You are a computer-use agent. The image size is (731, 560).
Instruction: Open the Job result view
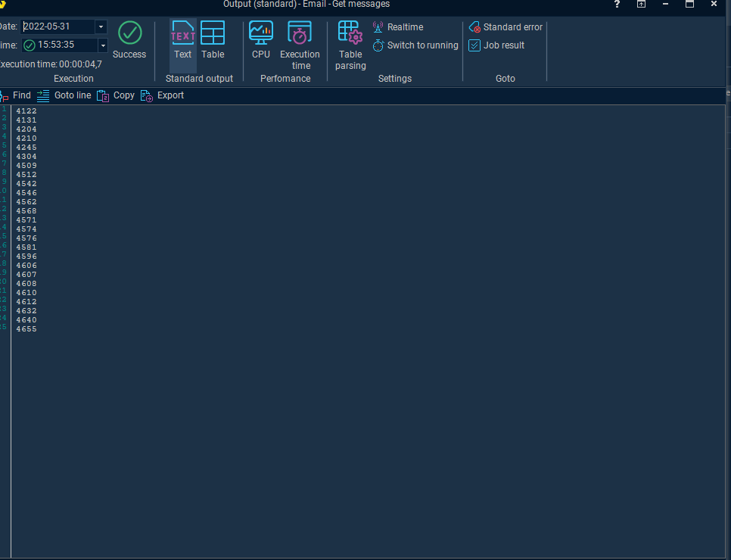(496, 45)
